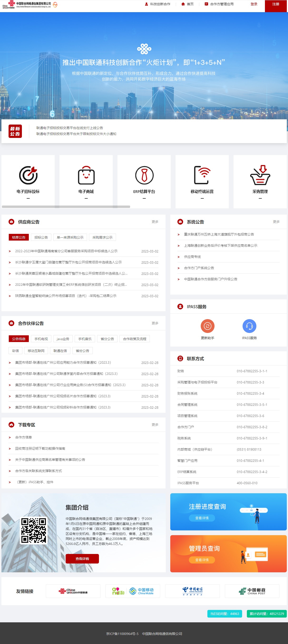Open 集团市场部-联通在线广州公司视频彩铃合作方招募通知
Screen dimensions: 288x644
click(63, 407)
